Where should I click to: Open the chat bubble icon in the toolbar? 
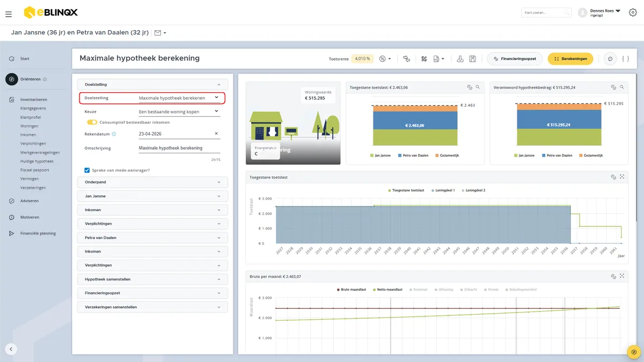click(610, 59)
